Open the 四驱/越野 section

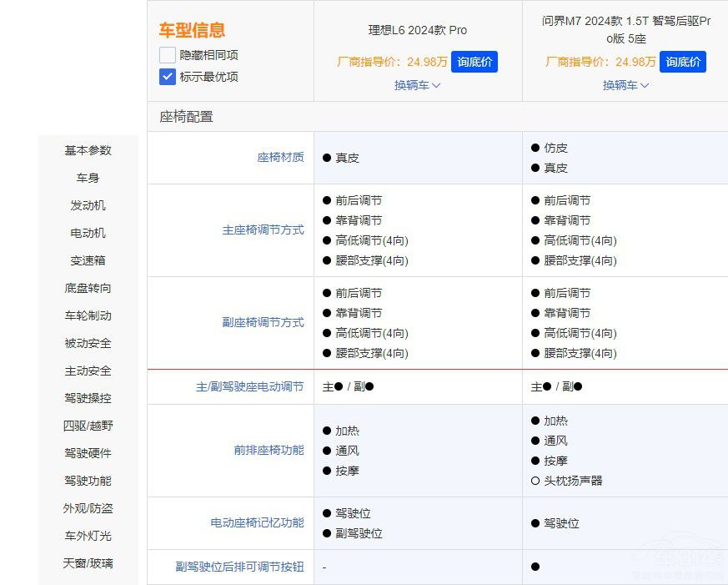(x=88, y=426)
